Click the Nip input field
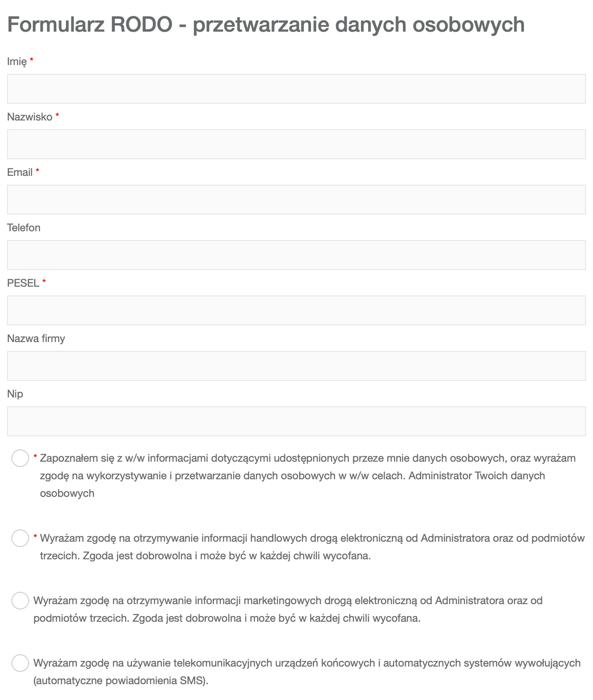Screen dimensions: 593x700 point(296,421)
